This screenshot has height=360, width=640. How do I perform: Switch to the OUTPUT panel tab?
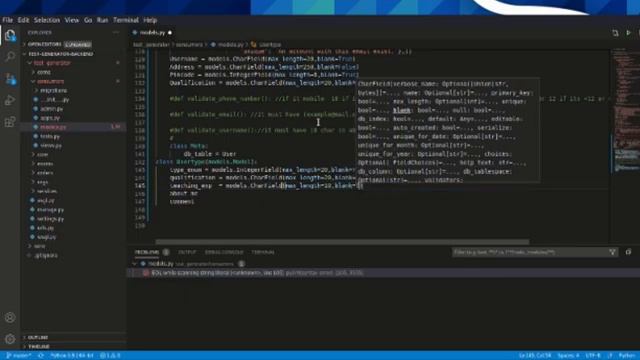187,252
